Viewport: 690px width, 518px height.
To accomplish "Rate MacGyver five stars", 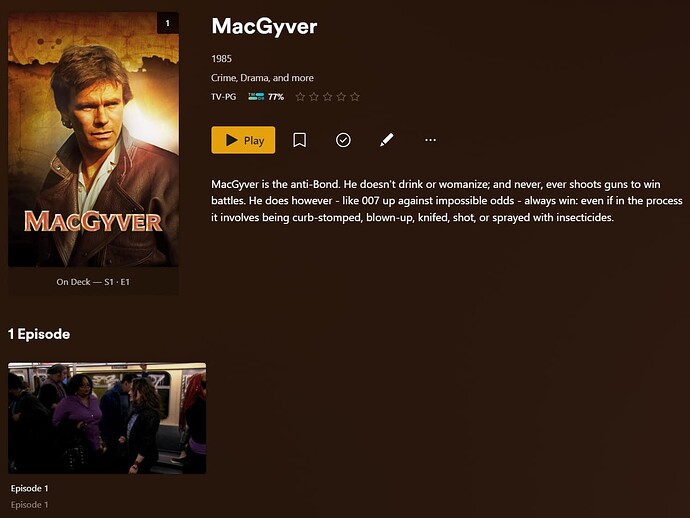I will coord(355,97).
